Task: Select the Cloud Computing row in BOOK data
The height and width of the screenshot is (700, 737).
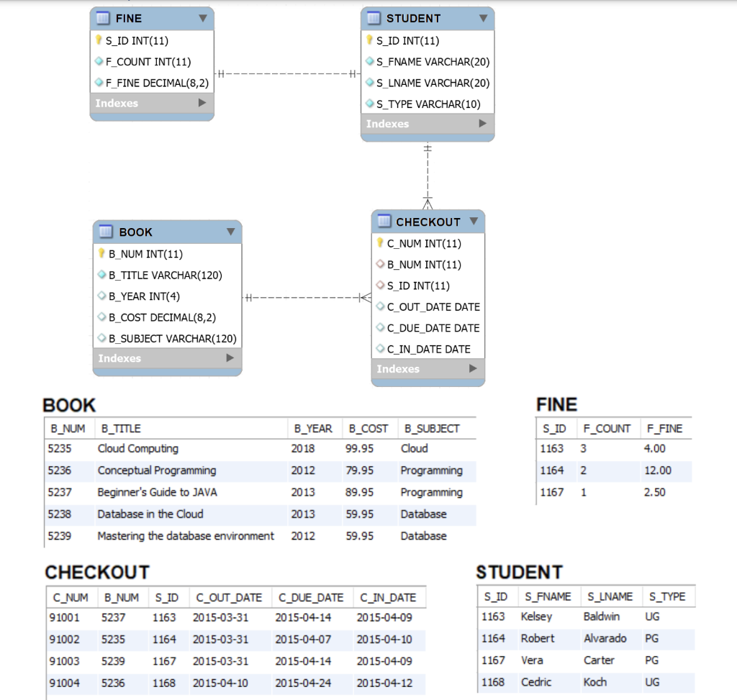Action: point(216,449)
